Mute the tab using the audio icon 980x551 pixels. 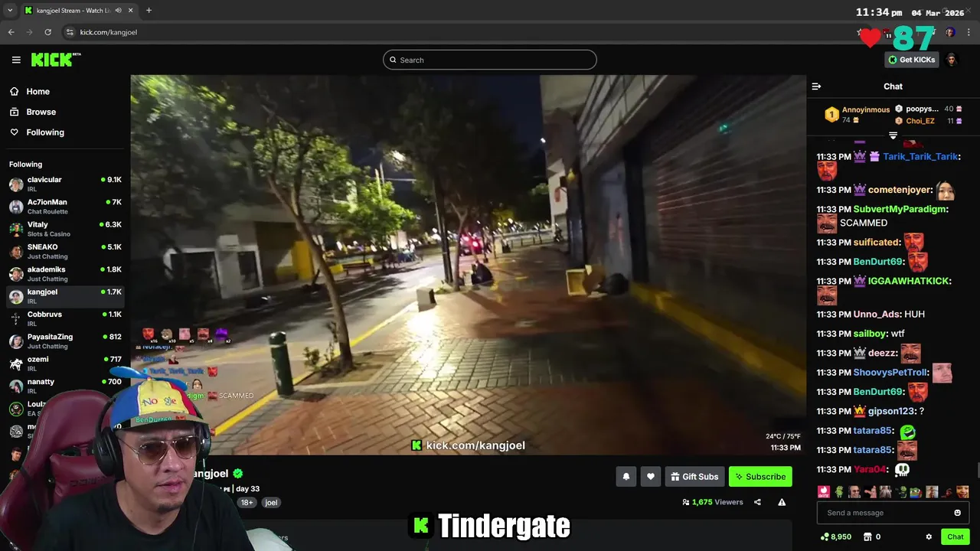coord(118,10)
